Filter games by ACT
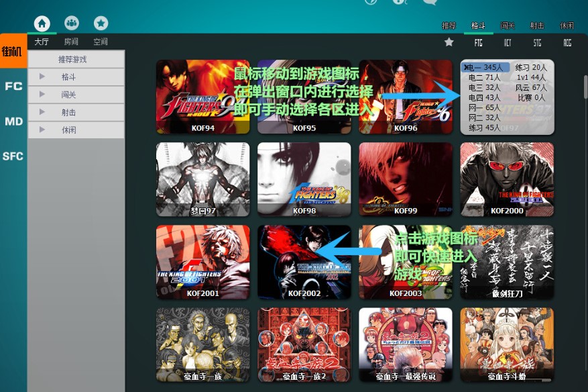Screen dimensions: 588x392 tap(508, 43)
